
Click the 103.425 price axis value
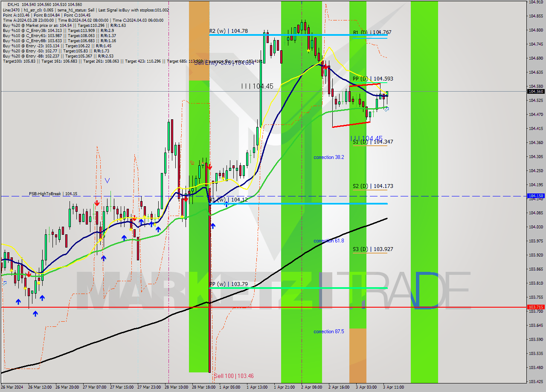click(536, 381)
